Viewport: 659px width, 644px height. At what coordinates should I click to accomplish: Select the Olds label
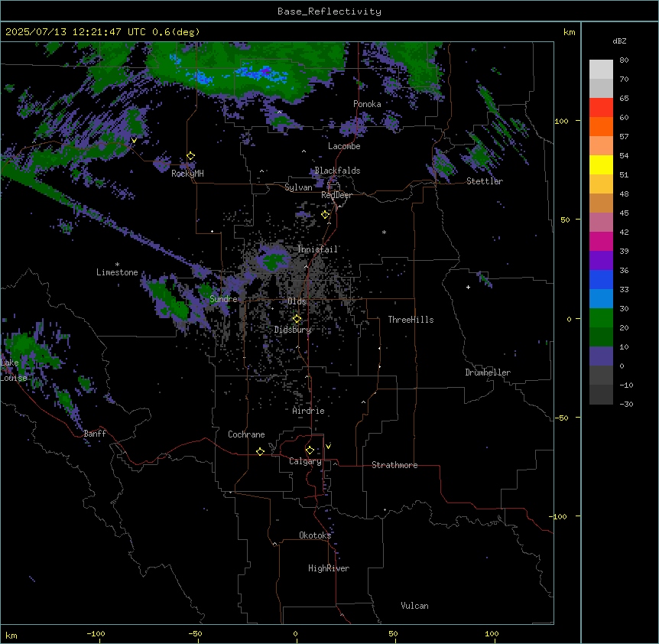tap(297, 301)
